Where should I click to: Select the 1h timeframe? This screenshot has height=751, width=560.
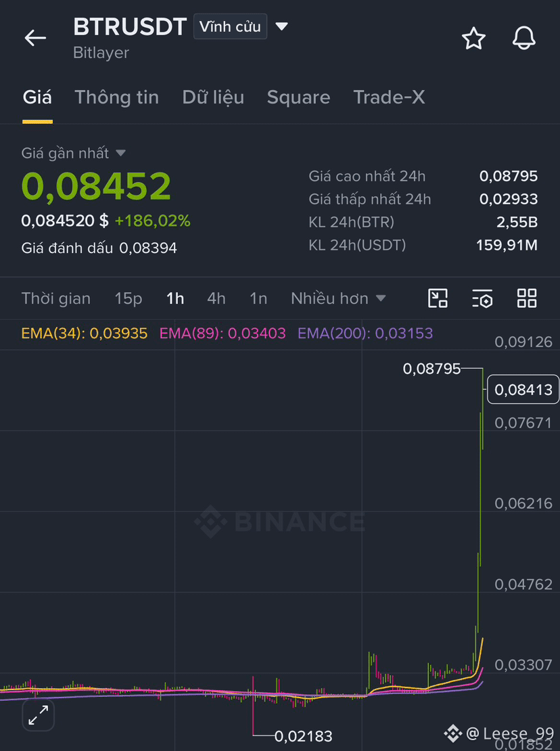click(x=174, y=298)
